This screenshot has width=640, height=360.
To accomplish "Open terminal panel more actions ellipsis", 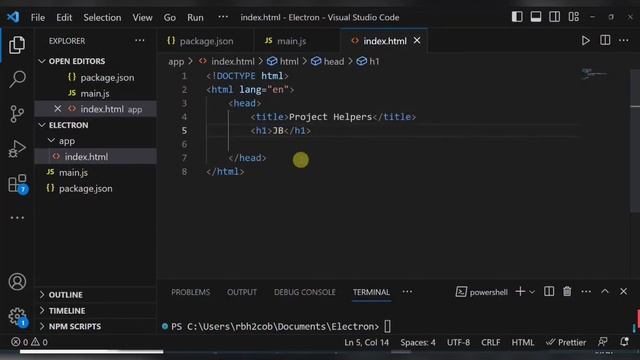I will 586,291.
